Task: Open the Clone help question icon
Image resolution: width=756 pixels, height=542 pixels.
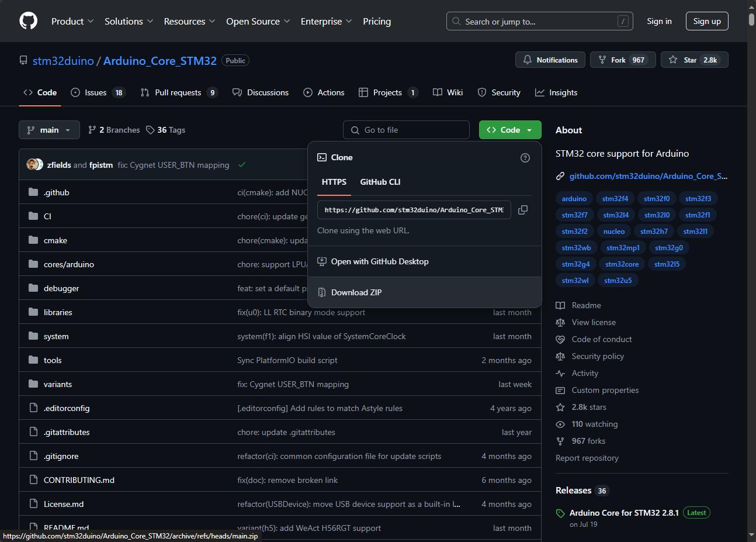Action: 525,158
